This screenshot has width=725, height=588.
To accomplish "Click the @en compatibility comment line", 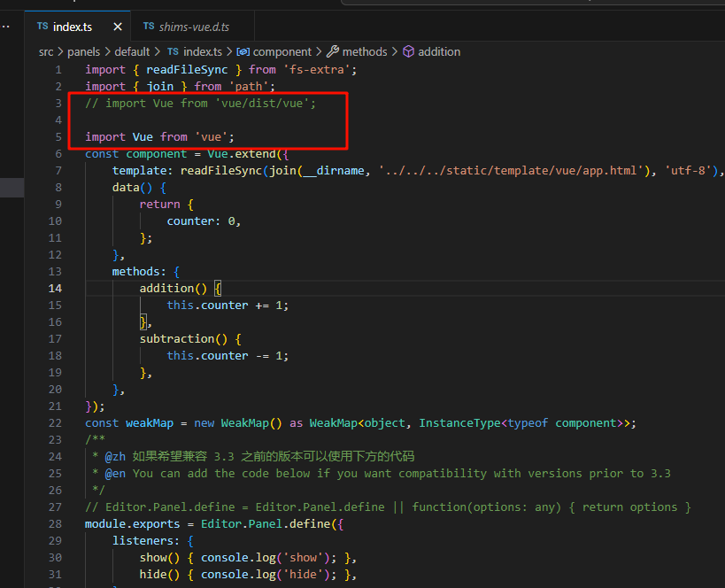I will pyautogui.click(x=381, y=474).
